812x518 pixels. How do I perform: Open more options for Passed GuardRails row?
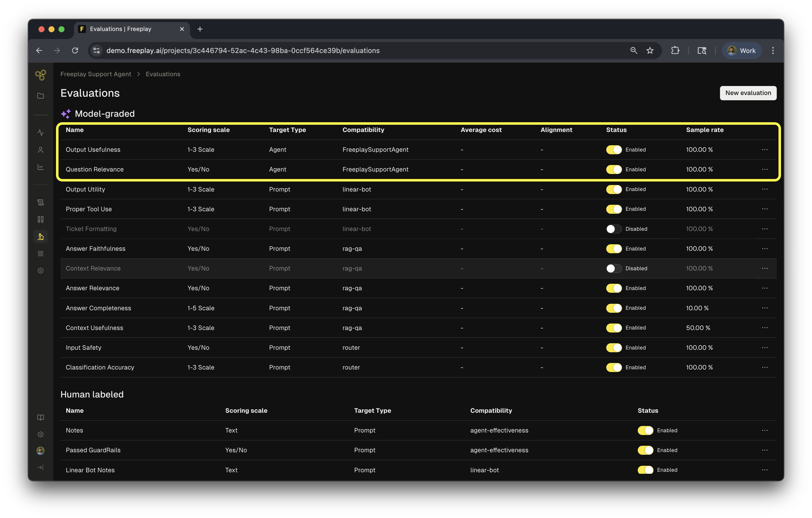pos(764,450)
